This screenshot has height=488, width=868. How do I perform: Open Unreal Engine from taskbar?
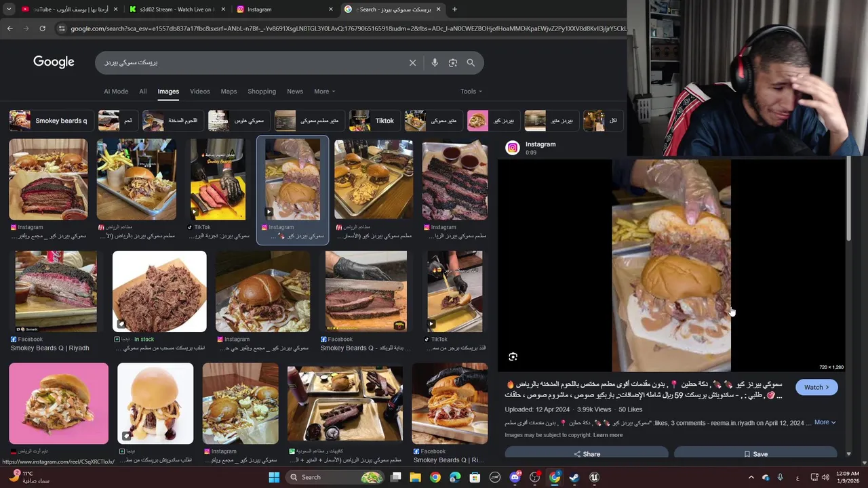click(594, 477)
